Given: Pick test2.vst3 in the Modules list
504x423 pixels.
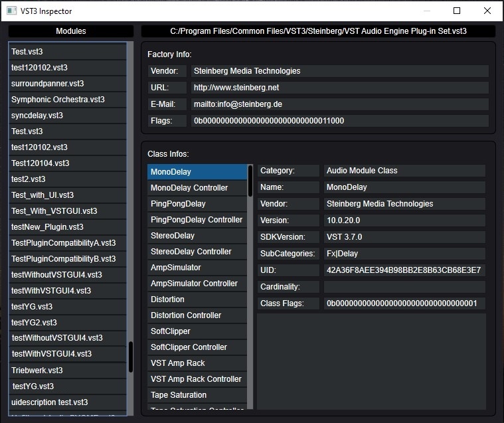Looking at the screenshot, I should (x=68, y=179).
